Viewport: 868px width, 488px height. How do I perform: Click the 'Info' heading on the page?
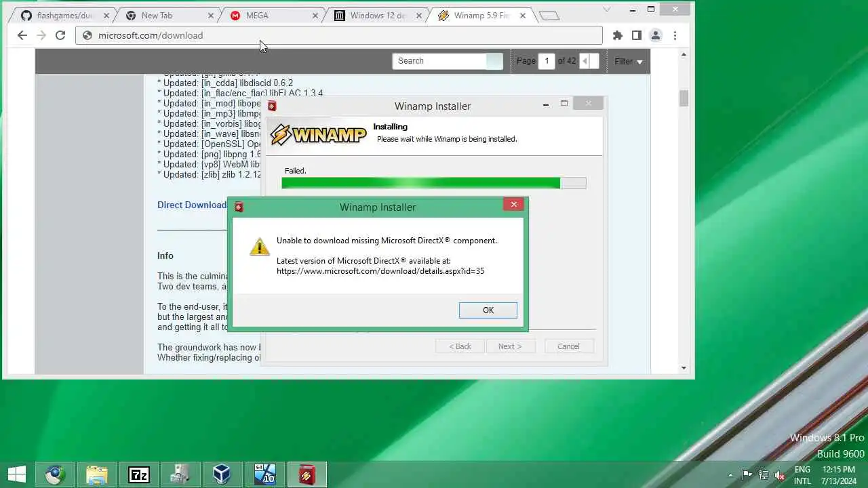(x=165, y=256)
